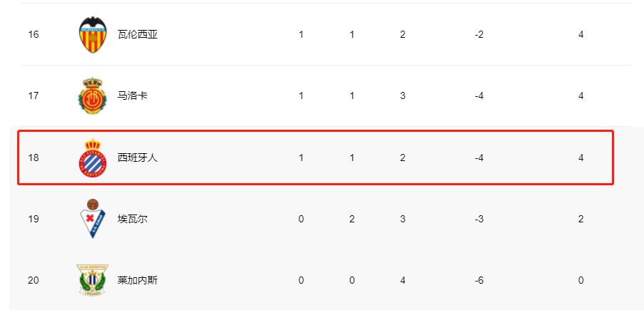Open the 埃瓦尔 team link

[x=133, y=219]
